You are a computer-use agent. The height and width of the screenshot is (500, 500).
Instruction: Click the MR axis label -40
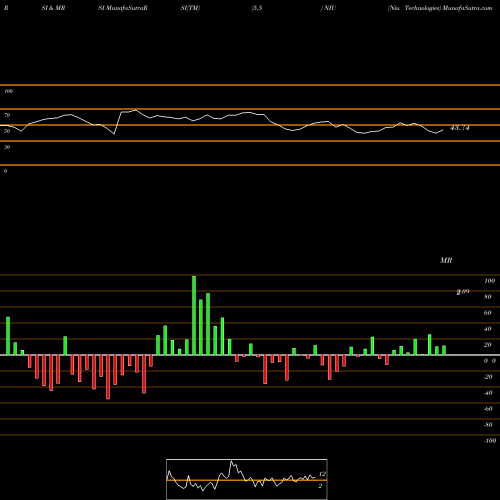[488, 393]
